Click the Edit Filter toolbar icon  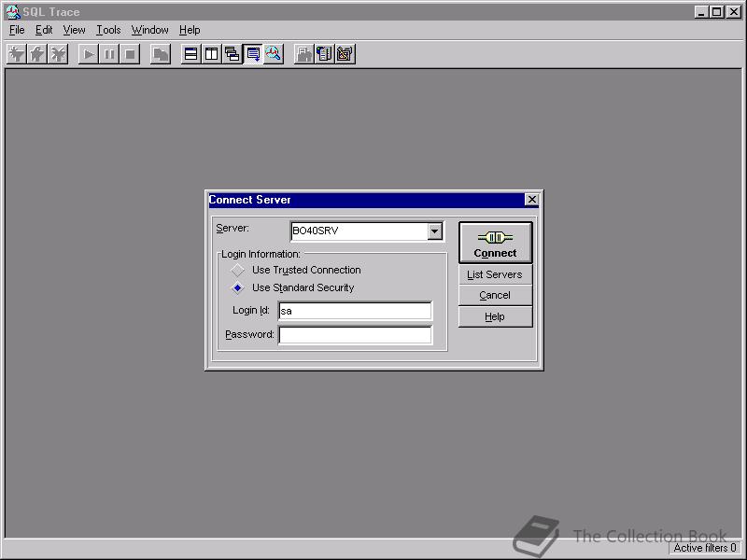[37, 54]
